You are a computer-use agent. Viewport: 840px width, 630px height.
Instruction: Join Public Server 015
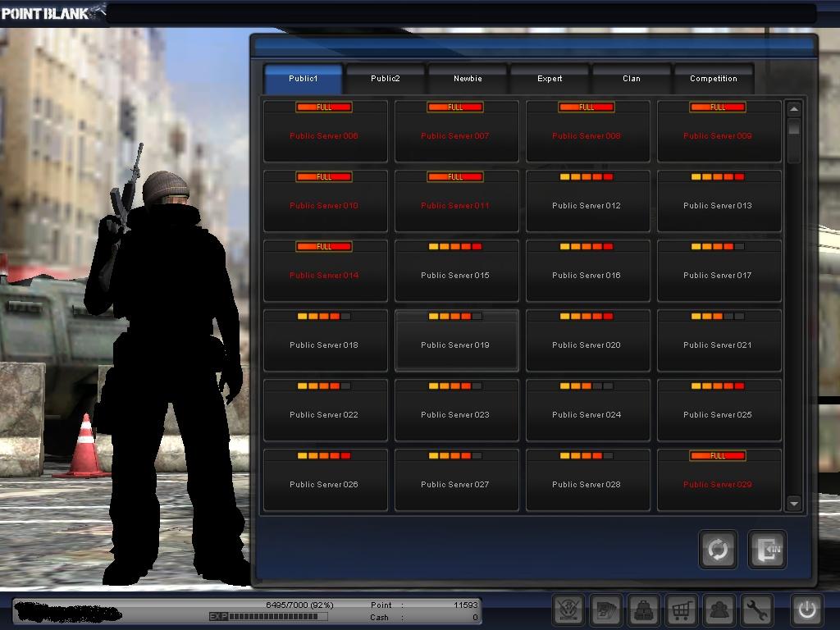click(x=456, y=271)
